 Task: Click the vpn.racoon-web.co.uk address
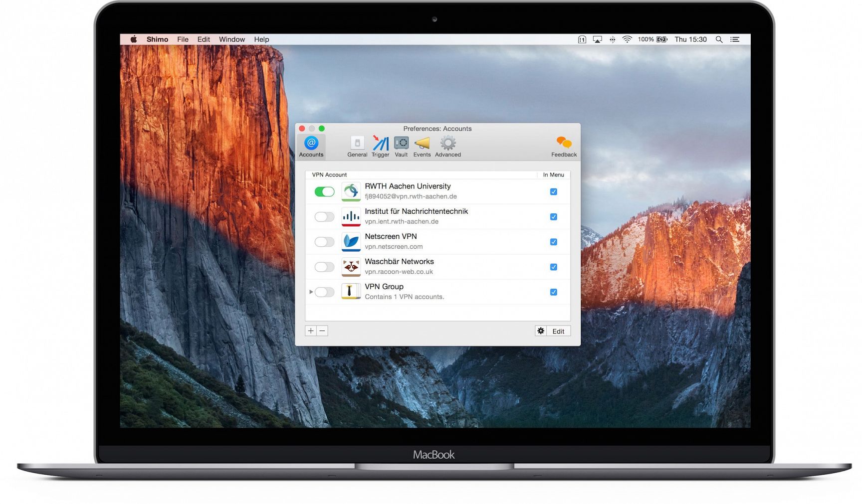coord(399,272)
